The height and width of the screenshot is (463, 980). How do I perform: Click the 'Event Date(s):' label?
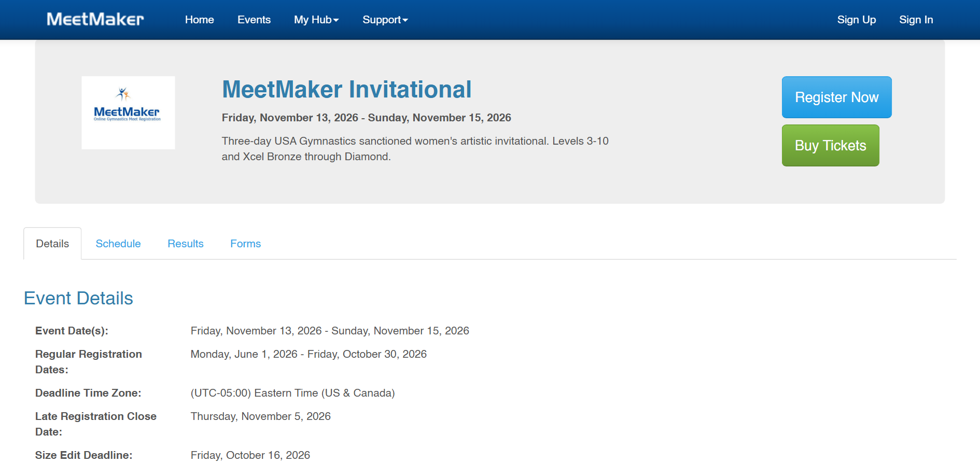[72, 331]
